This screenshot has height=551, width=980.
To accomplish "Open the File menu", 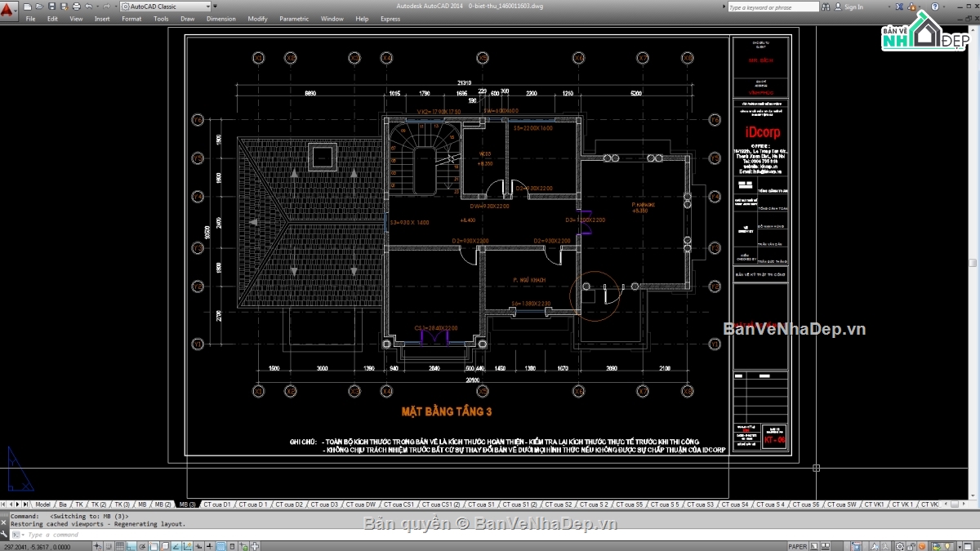I will [x=30, y=19].
